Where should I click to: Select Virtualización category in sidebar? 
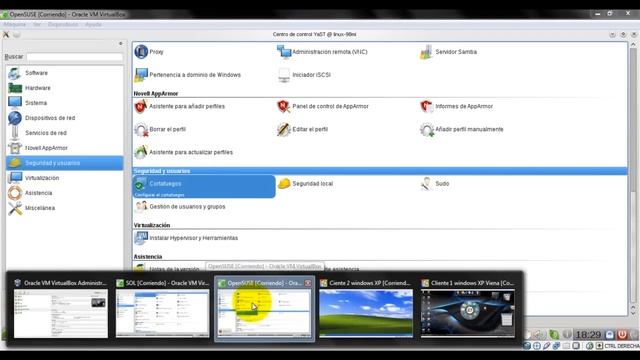pyautogui.click(x=64, y=178)
